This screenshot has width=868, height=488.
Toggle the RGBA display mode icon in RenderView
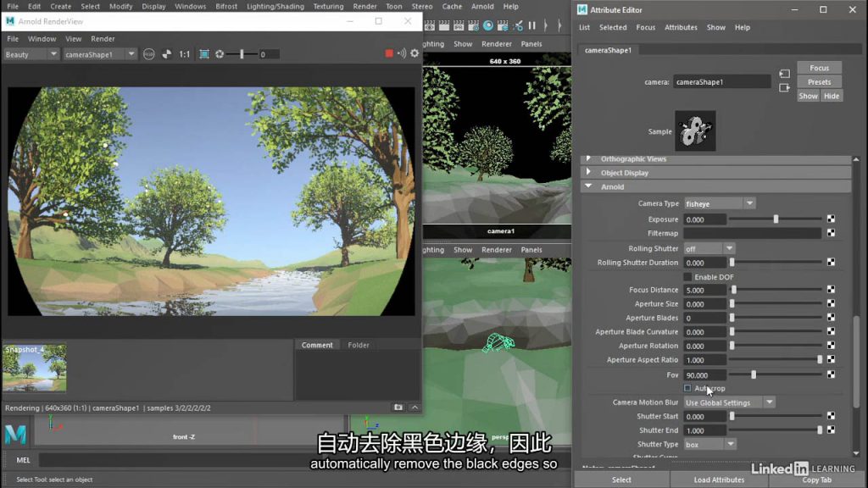[149, 54]
